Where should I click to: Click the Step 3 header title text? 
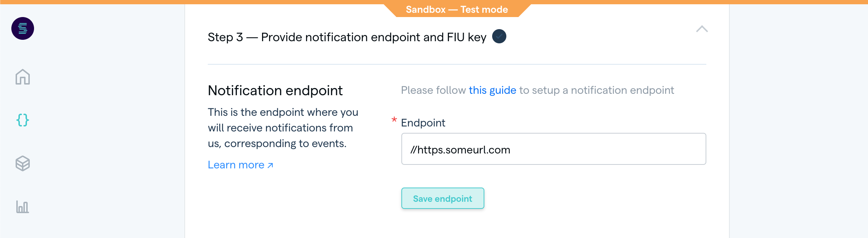point(347,37)
